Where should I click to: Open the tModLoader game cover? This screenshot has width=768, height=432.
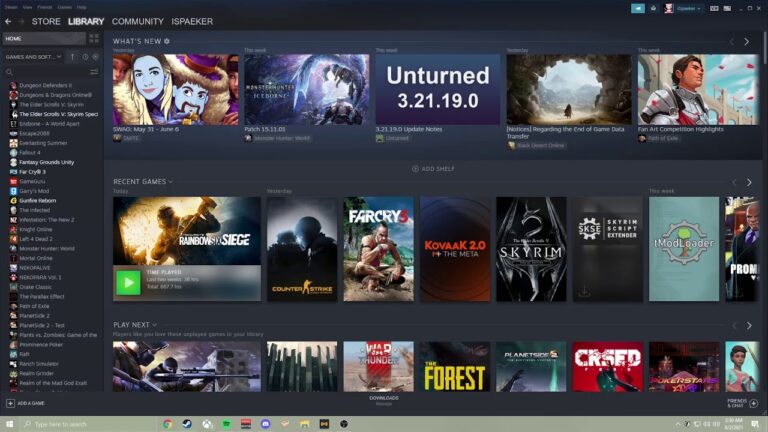click(684, 249)
